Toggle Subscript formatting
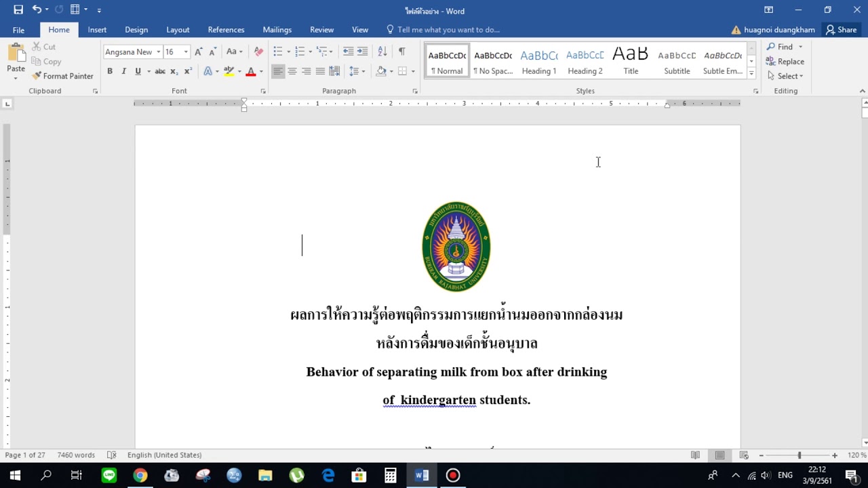868x488 pixels. tap(174, 71)
